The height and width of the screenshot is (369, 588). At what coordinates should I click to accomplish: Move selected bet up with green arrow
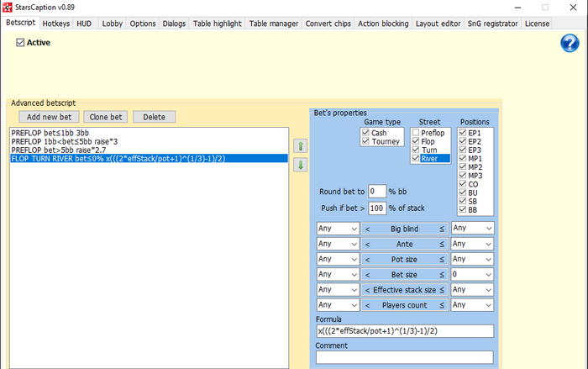click(x=300, y=146)
